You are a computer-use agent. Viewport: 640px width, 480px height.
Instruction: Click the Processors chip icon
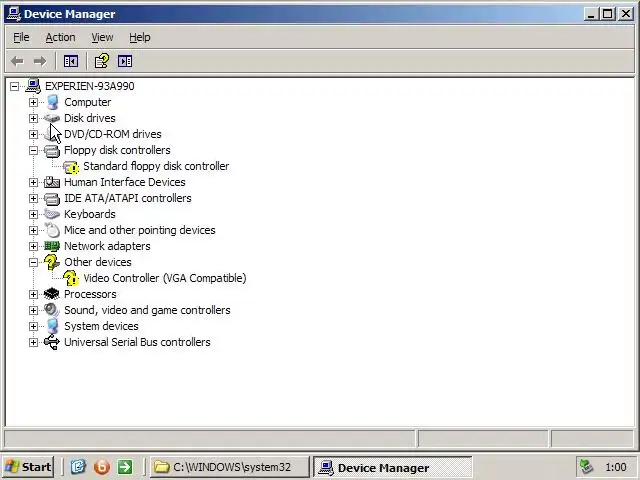tap(52, 294)
